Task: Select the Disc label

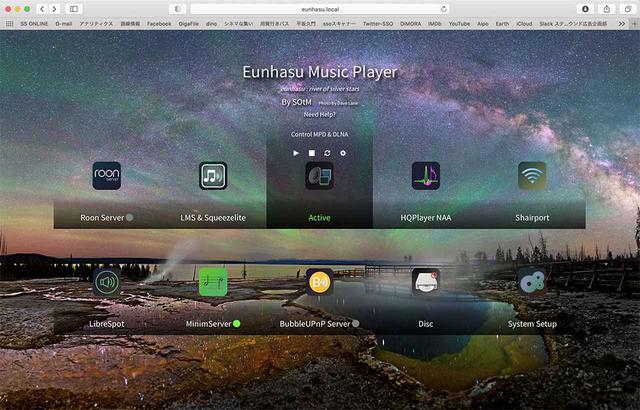Action: [426, 324]
